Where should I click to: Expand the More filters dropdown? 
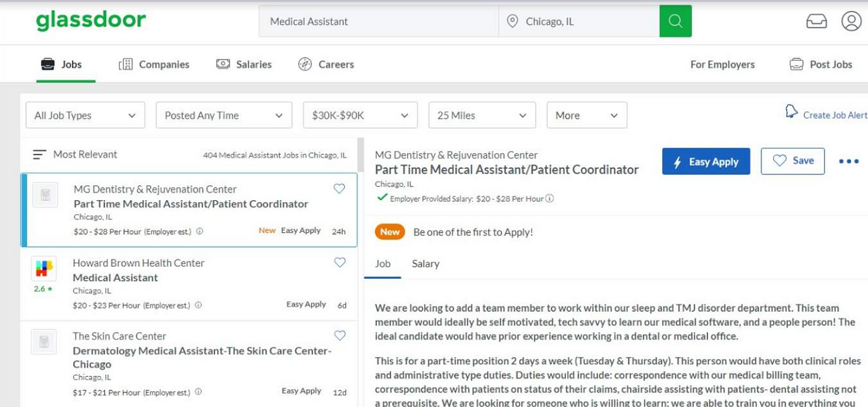click(587, 115)
